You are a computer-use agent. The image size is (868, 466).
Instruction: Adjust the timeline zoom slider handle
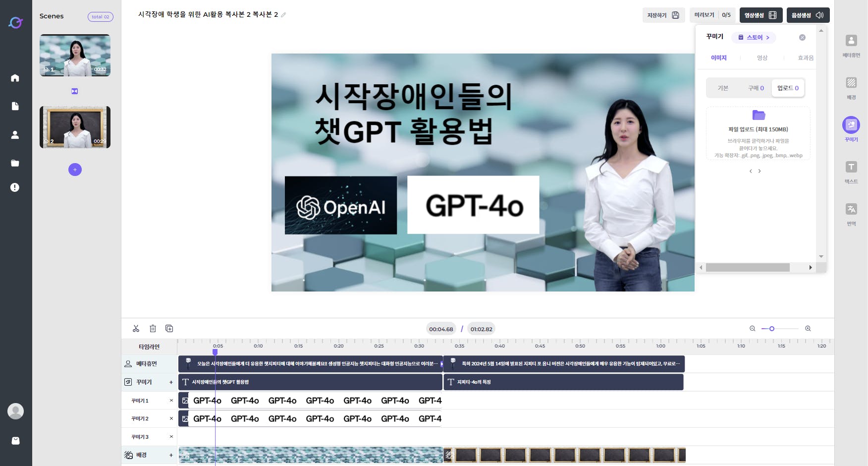pos(771,329)
